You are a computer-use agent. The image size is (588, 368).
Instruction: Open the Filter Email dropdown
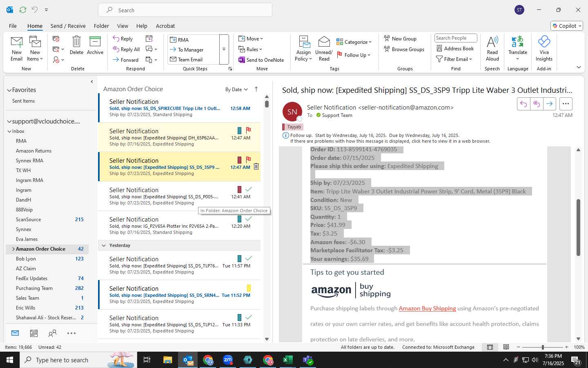tap(454, 59)
